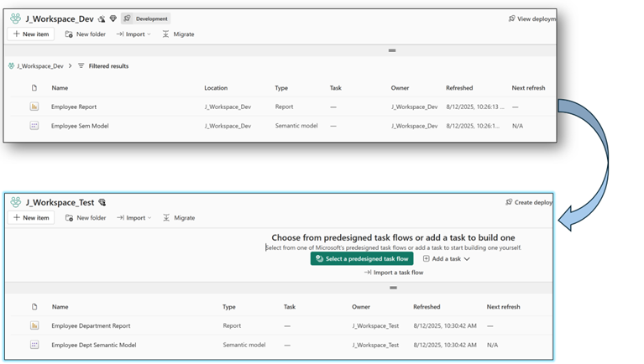Open Import dropdown in J_Workspace_Dev
Image resolution: width=644 pixels, height=364 pixels.
point(134,34)
